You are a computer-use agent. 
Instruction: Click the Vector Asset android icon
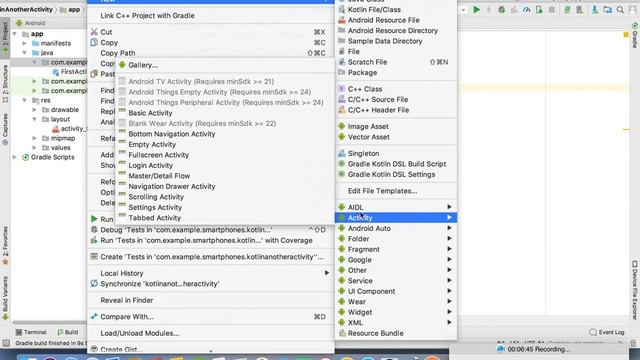[x=342, y=137]
